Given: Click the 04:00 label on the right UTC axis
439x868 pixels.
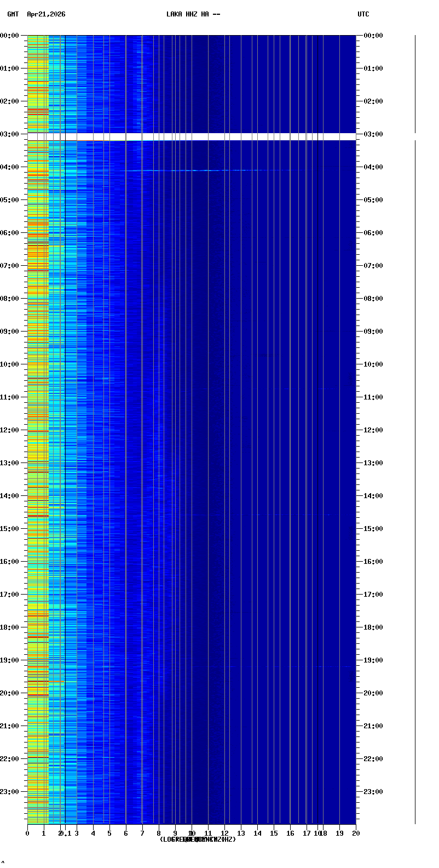Looking at the screenshot, I should point(373,167).
